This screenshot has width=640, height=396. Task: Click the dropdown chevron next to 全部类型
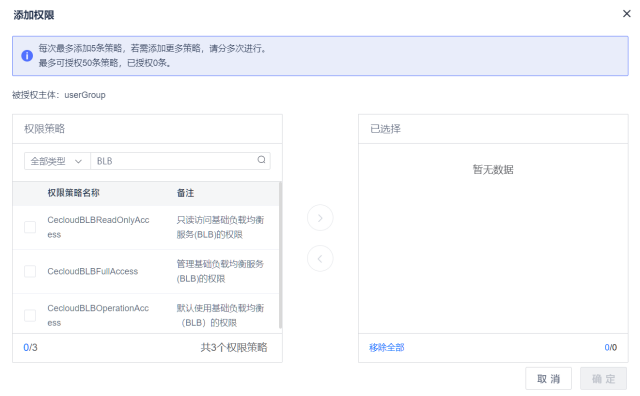pos(78,161)
